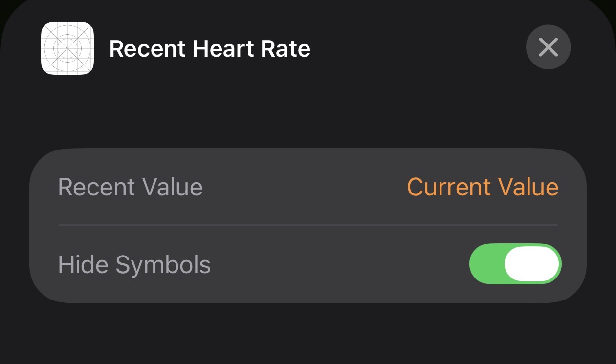This screenshot has height=364, width=616.
Task: Tap the X icon in header
Action: coord(548,47)
